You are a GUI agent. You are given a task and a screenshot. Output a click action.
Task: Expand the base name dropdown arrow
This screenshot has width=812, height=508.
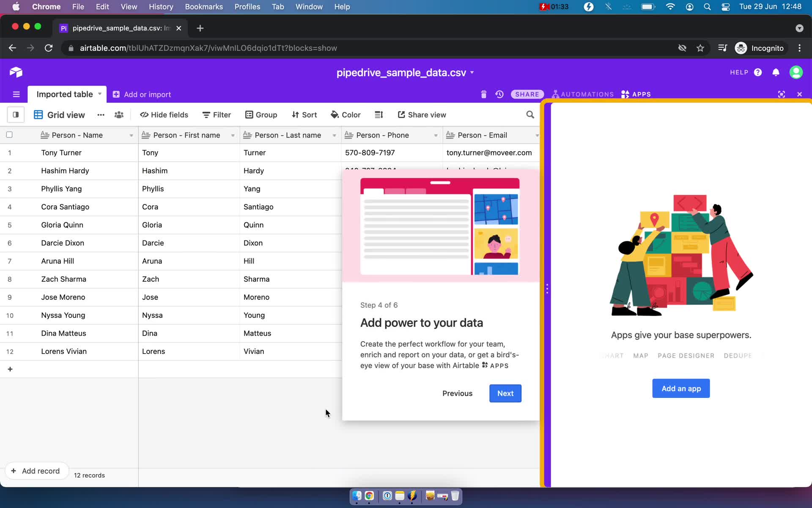[472, 72]
